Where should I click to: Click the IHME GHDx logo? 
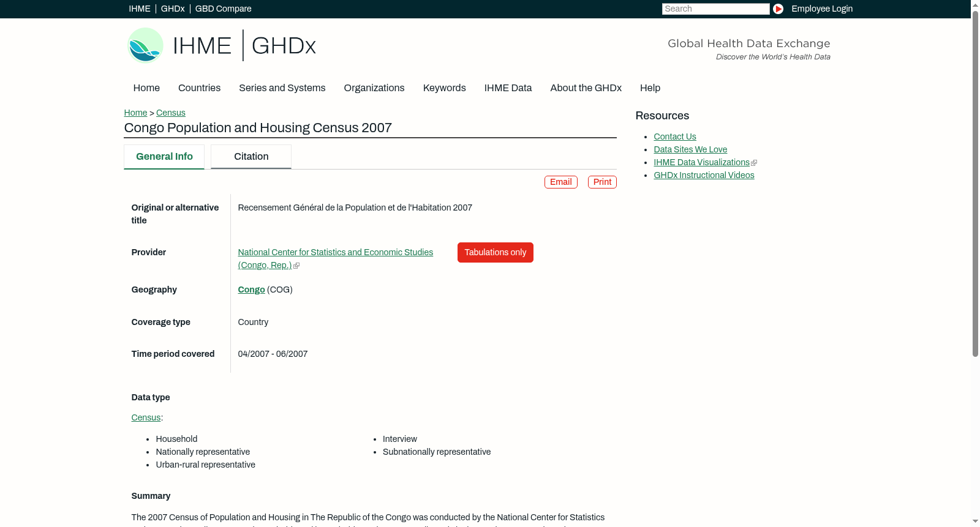(222, 45)
